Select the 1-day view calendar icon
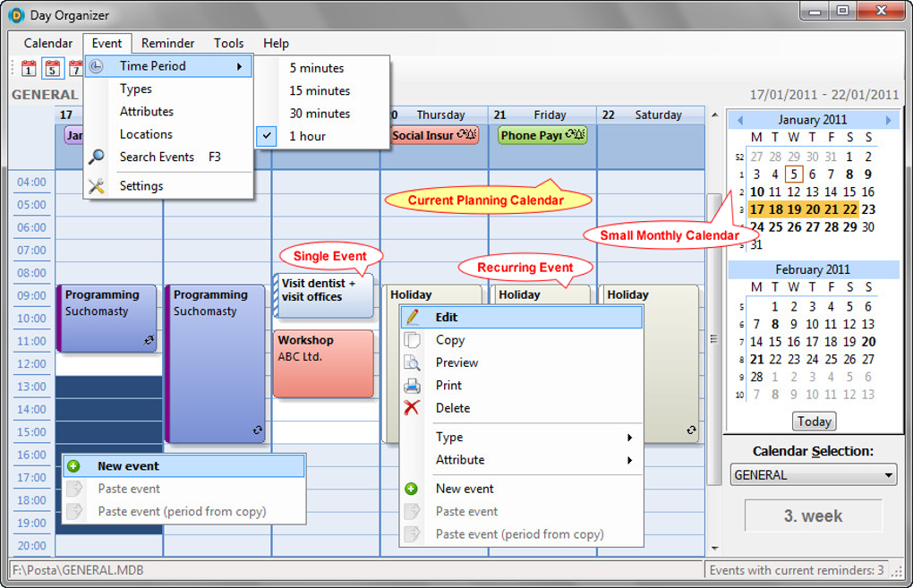Screen dimensions: 913x588 [x=28, y=69]
